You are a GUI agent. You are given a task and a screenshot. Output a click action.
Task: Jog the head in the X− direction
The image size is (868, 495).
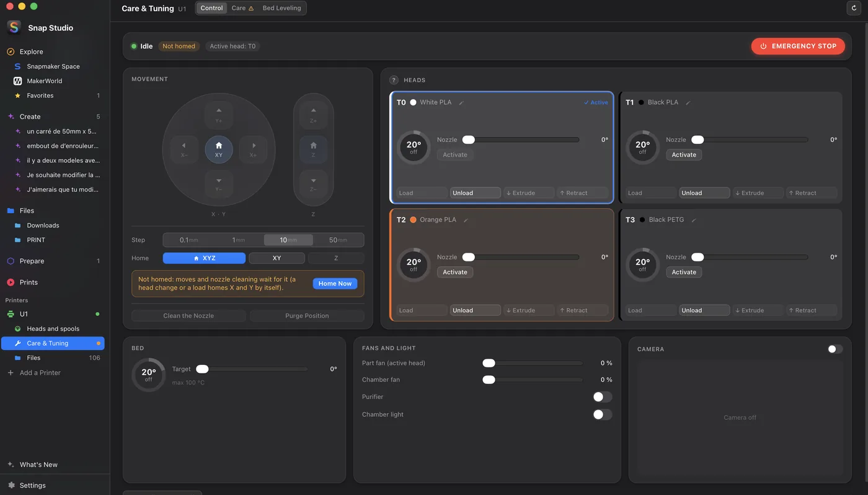click(x=184, y=150)
